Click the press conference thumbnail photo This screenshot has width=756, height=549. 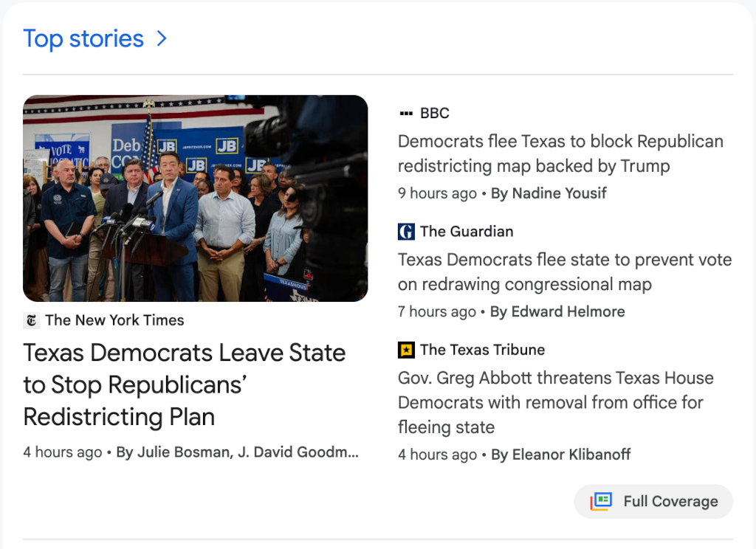tap(196, 198)
